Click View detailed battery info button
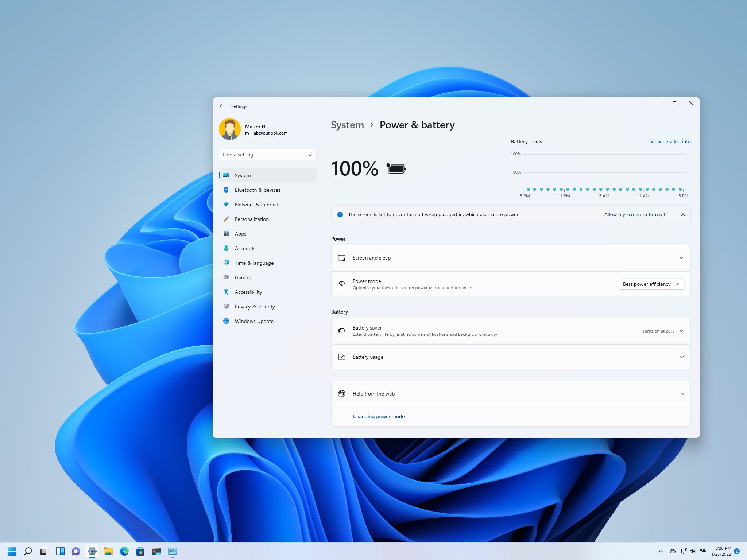This screenshot has height=560, width=747. coord(670,141)
